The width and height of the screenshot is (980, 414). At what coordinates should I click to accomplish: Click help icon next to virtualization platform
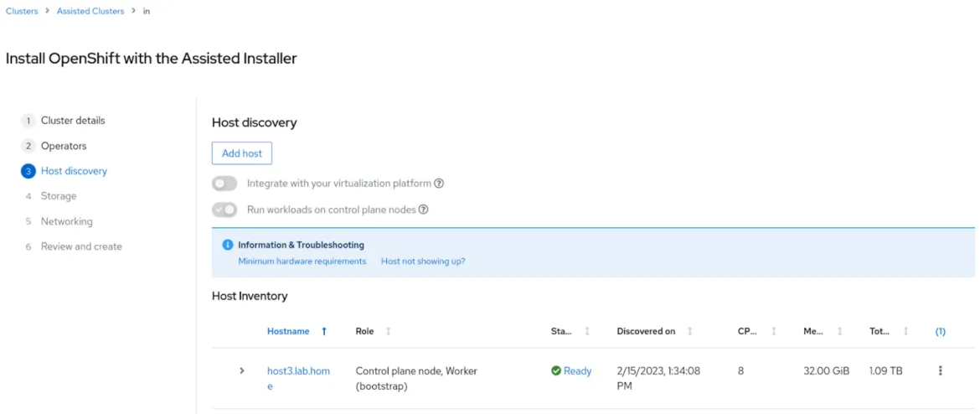click(x=439, y=184)
